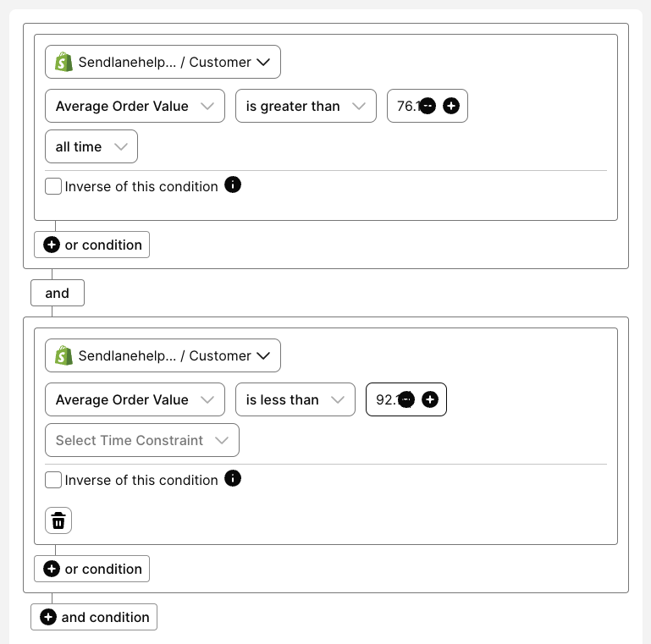This screenshot has height=644, width=651.
Task: Enable Inverse checkbox in first condition
Action: [53, 186]
